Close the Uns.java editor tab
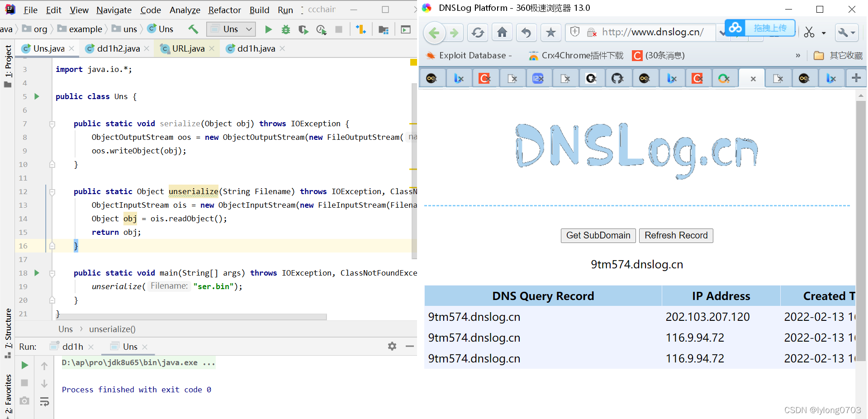 tap(72, 48)
